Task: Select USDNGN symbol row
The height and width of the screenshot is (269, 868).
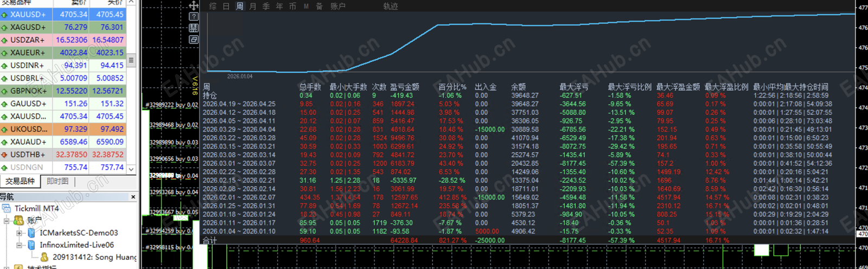Action: [x=63, y=167]
